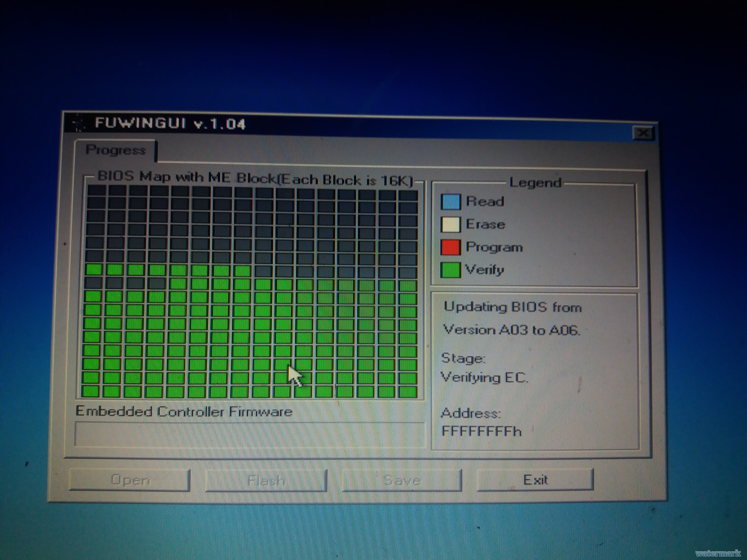Screen dimensions: 747x560
Task: Click the green Verify legend swatch
Action: (x=450, y=270)
